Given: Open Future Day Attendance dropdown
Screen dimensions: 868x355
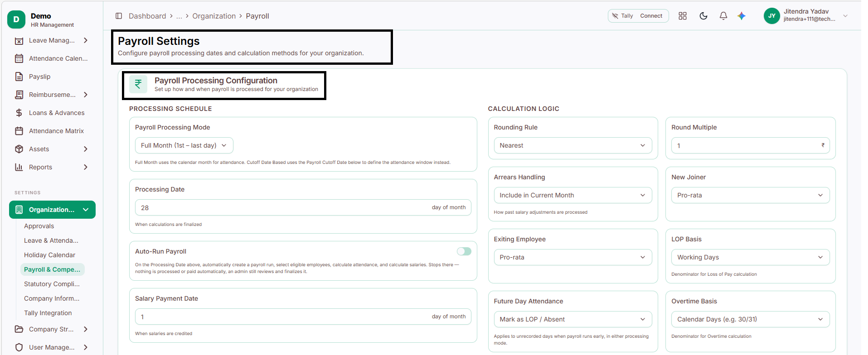Looking at the screenshot, I should click(573, 319).
